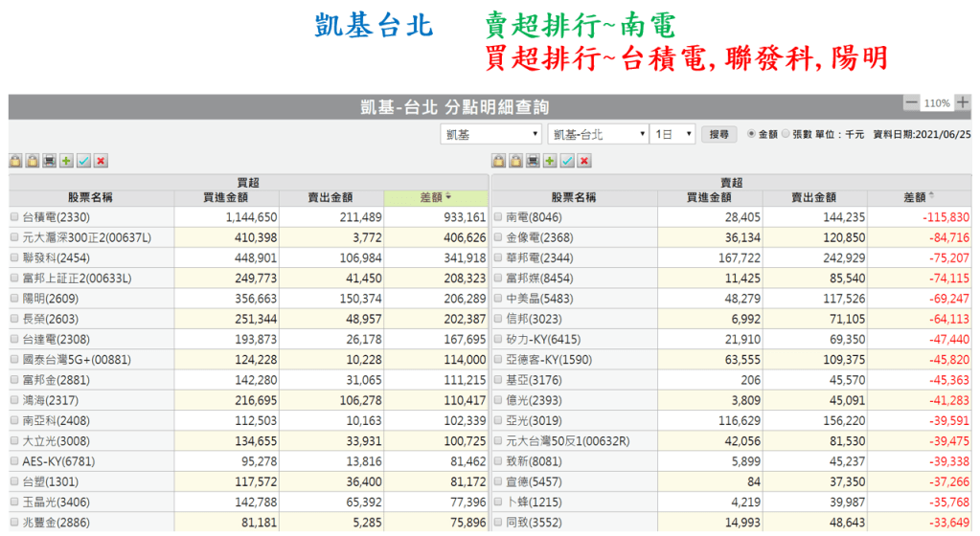Click the minus button beside 110% zoom

[x=911, y=102]
